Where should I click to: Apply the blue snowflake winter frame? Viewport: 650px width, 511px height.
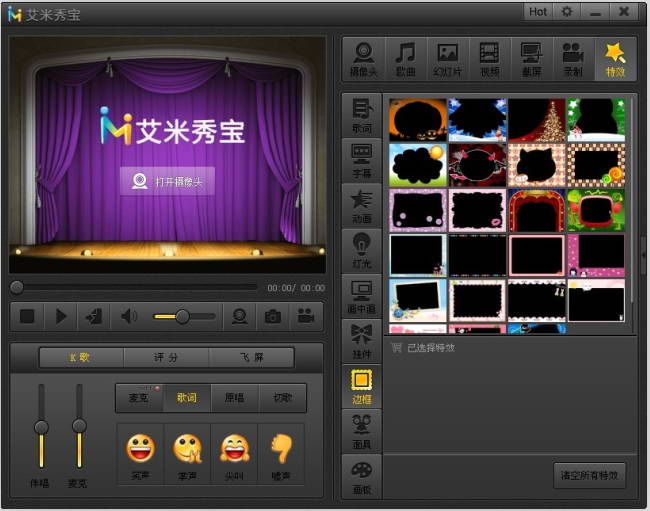(477, 120)
